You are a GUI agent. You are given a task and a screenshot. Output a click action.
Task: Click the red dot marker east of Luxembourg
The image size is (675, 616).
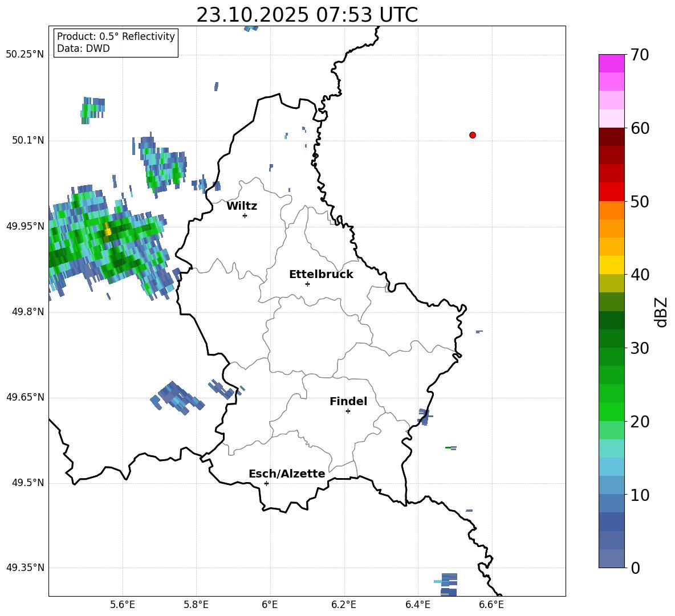coord(473,135)
